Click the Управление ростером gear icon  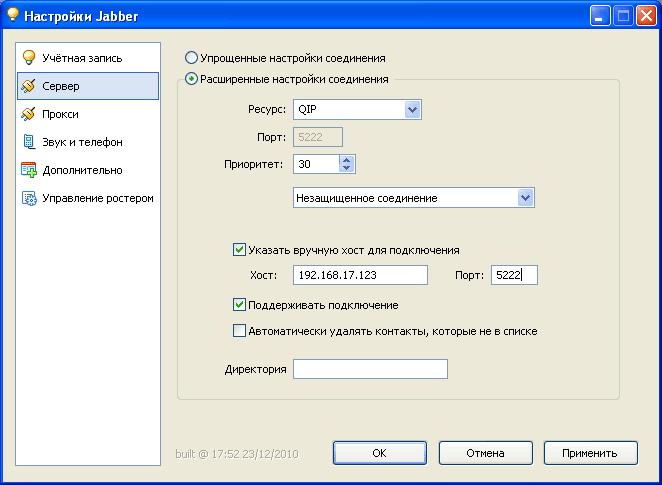tap(29, 198)
